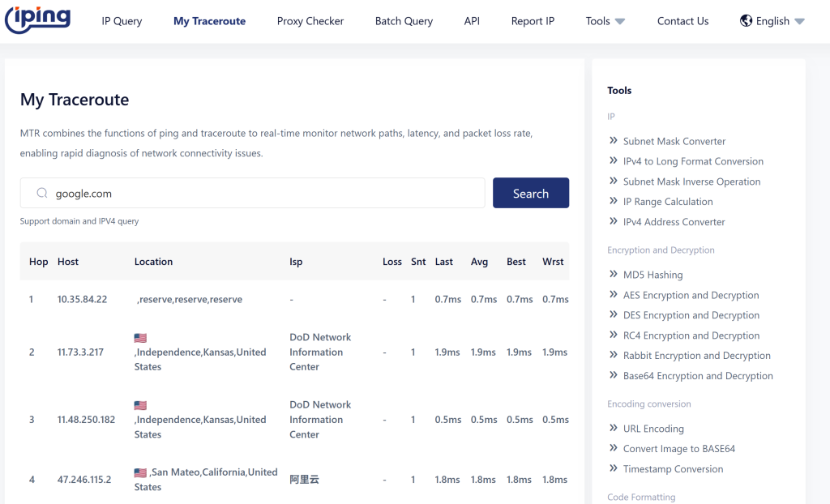Expand the Tools dropdown in navigation bar
This screenshot has width=830, height=504.
tap(605, 21)
